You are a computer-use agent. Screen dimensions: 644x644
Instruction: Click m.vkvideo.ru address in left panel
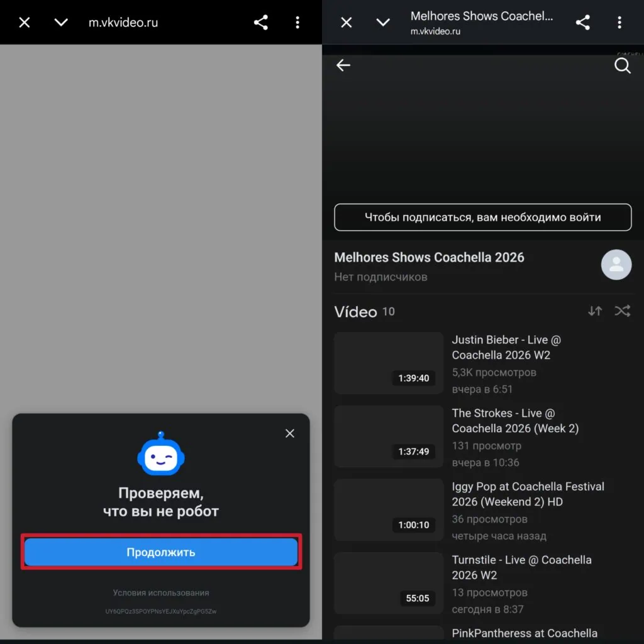[x=123, y=23]
